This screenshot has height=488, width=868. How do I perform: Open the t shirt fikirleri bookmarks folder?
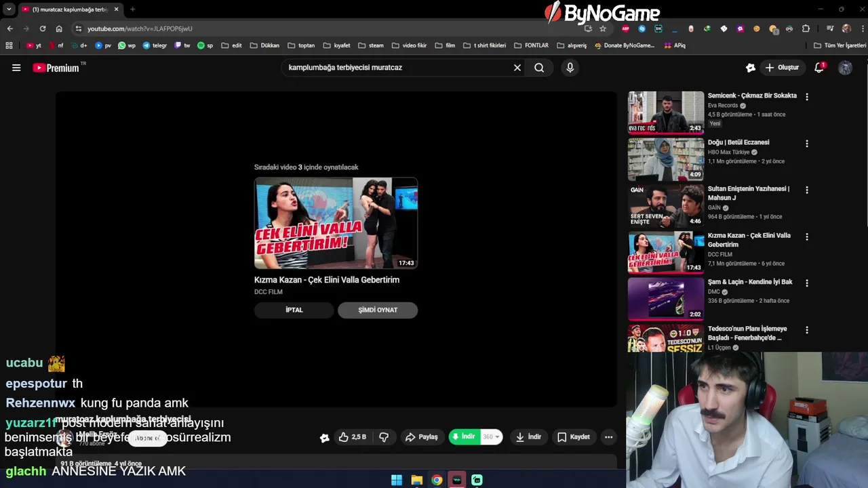(x=485, y=45)
